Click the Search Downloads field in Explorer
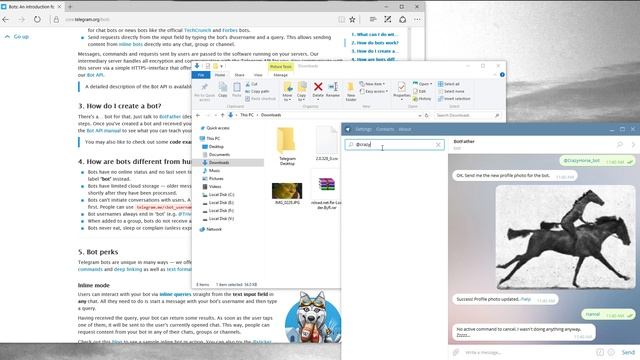Image resolution: width=640 pixels, height=360 pixels. [467, 116]
